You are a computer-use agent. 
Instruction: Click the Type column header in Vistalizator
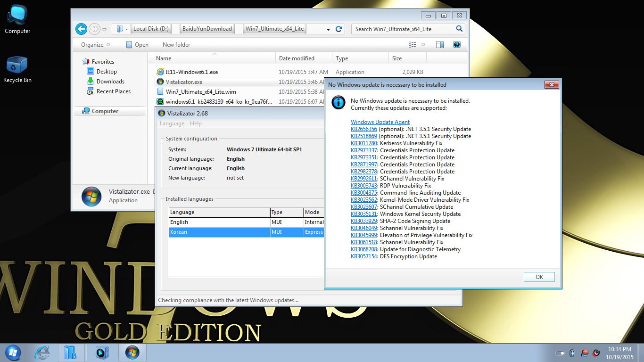click(x=287, y=212)
